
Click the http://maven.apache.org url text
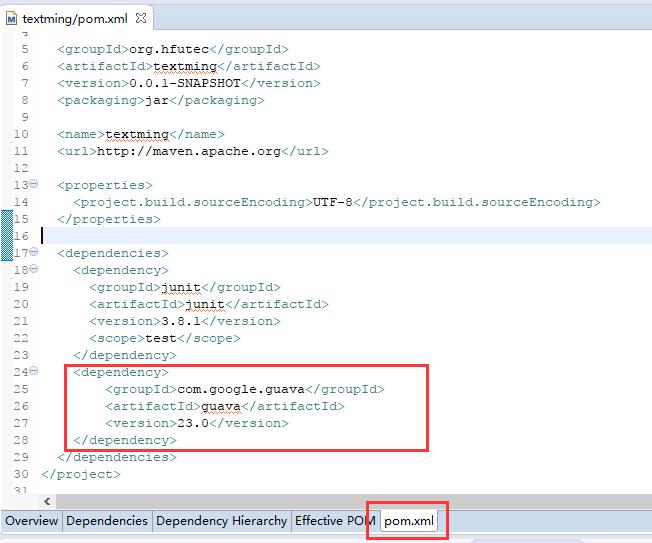pos(189,151)
